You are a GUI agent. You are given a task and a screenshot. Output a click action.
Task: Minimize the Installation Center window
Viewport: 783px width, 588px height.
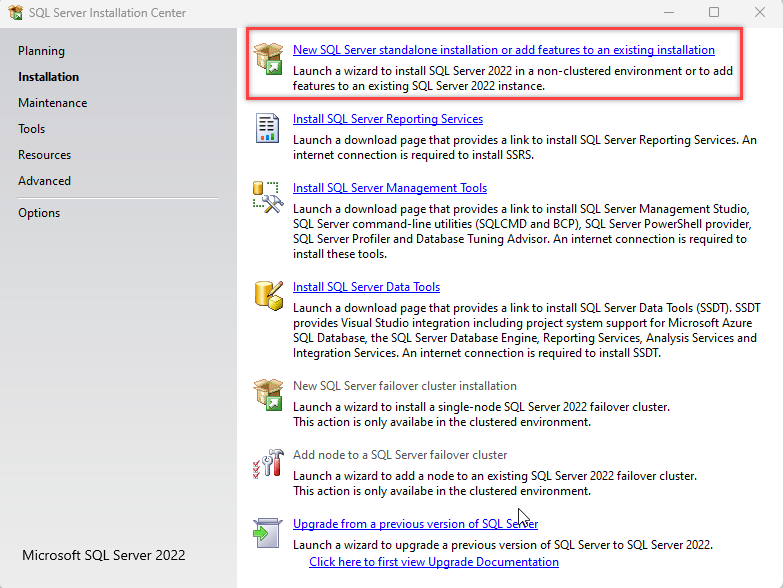[669, 12]
